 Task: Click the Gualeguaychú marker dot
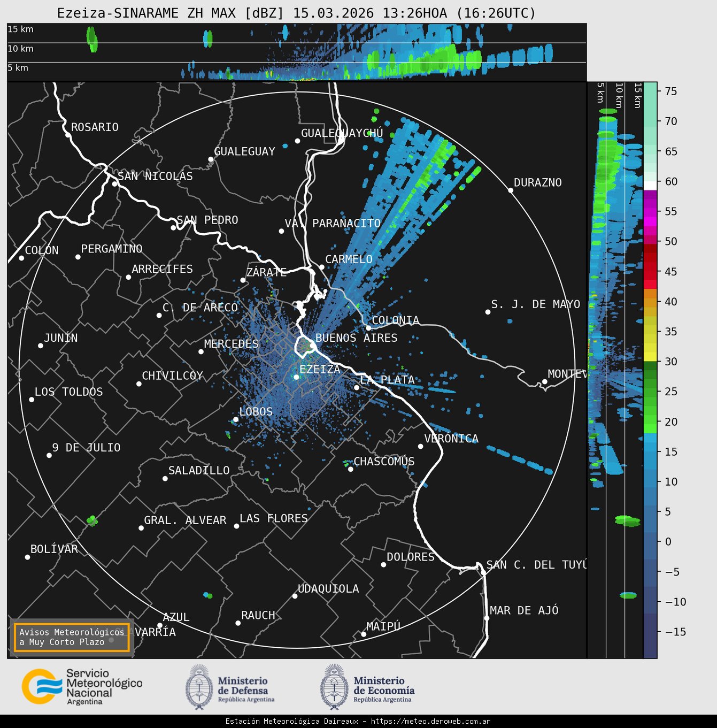[x=298, y=141]
